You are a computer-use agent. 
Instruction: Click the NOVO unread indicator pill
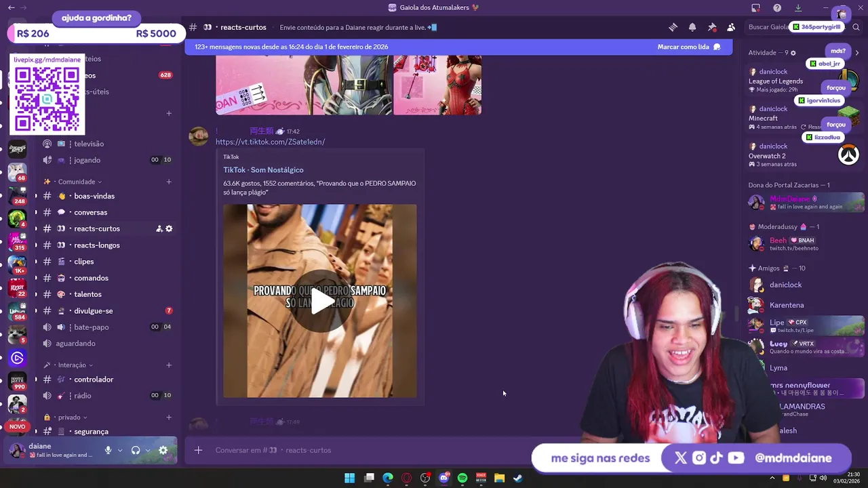coord(17,427)
